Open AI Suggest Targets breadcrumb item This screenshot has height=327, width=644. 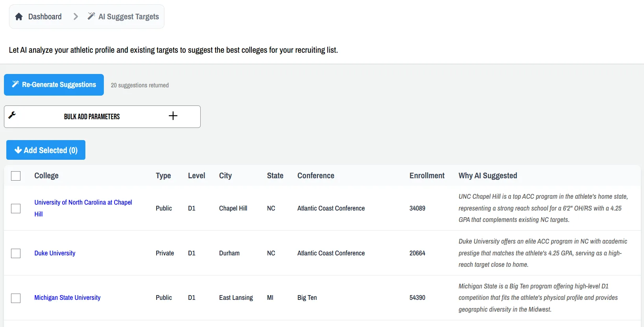click(x=129, y=17)
